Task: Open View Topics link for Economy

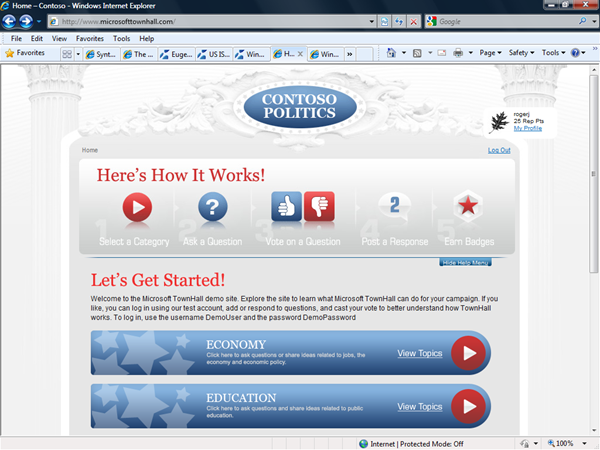Action: (420, 353)
